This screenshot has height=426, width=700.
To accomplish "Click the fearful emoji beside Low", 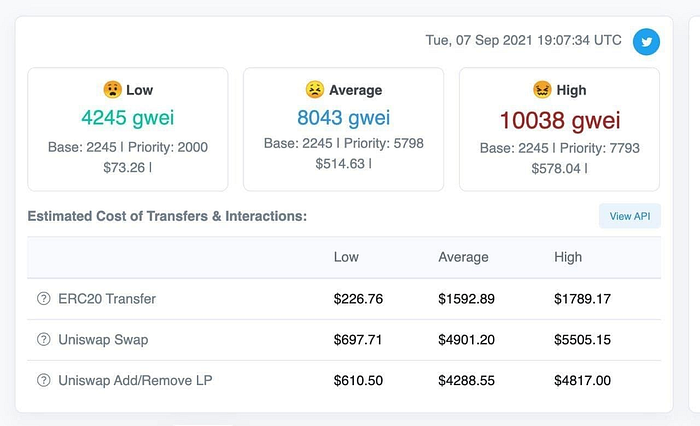I will click(x=112, y=90).
